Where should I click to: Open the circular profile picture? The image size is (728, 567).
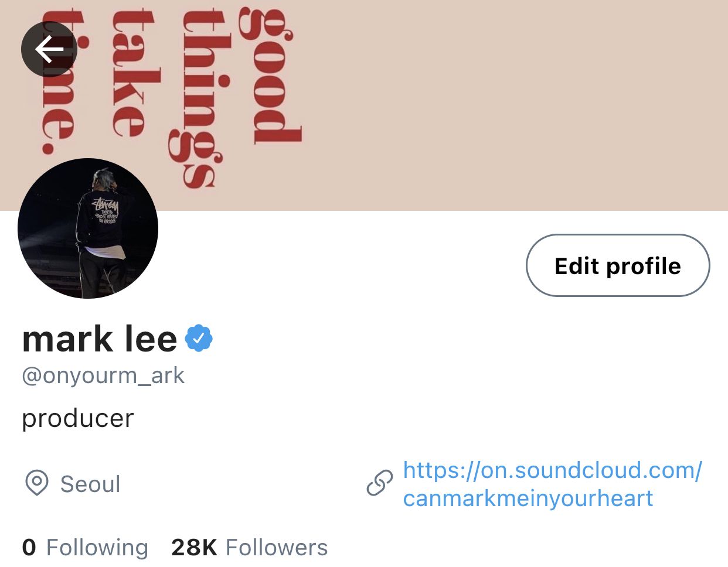[x=88, y=228]
